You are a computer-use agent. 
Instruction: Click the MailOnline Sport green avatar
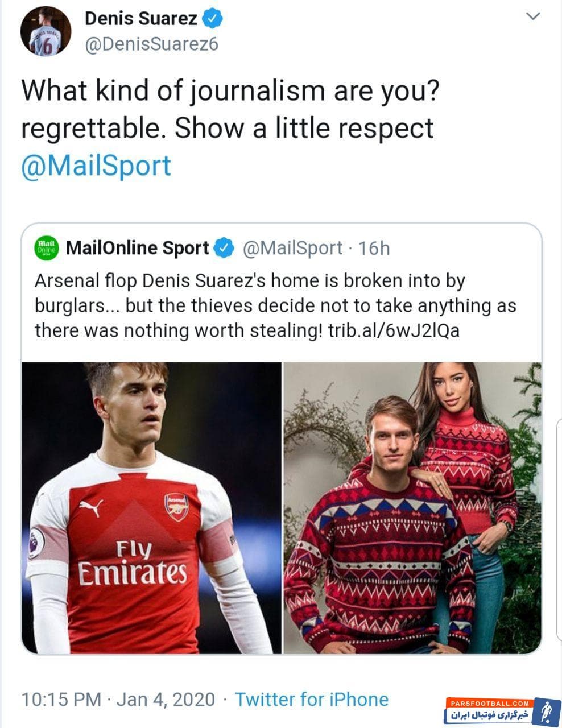[47, 249]
